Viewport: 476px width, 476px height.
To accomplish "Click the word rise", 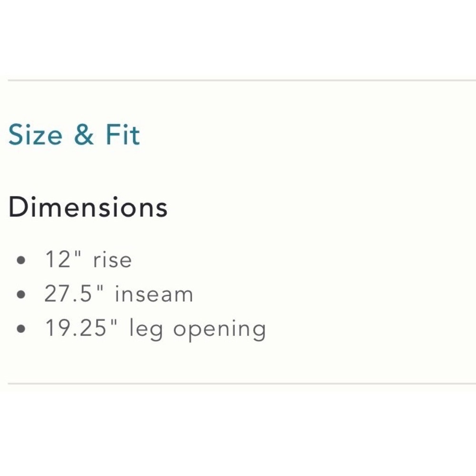I will click(112, 260).
